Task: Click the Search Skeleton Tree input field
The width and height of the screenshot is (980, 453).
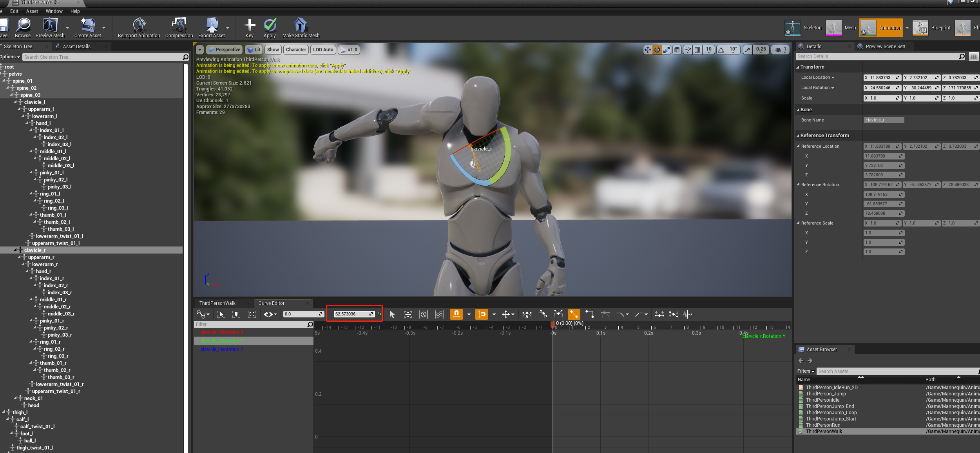Action: 102,57
